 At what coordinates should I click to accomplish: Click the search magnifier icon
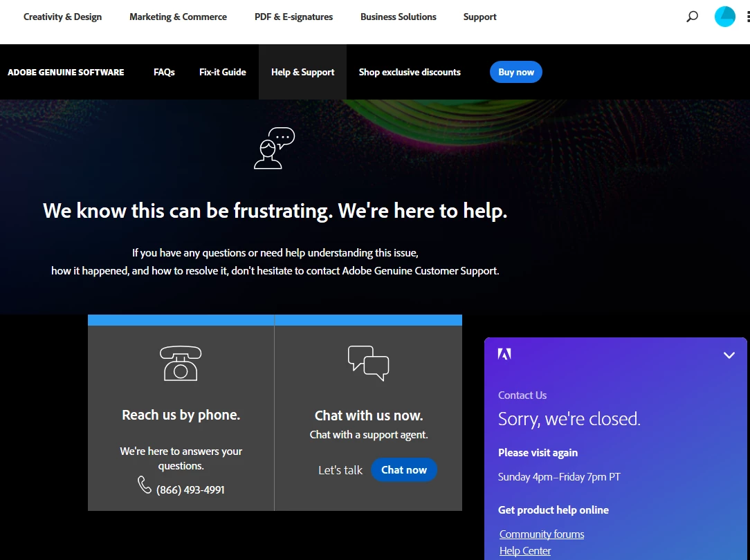[692, 17]
